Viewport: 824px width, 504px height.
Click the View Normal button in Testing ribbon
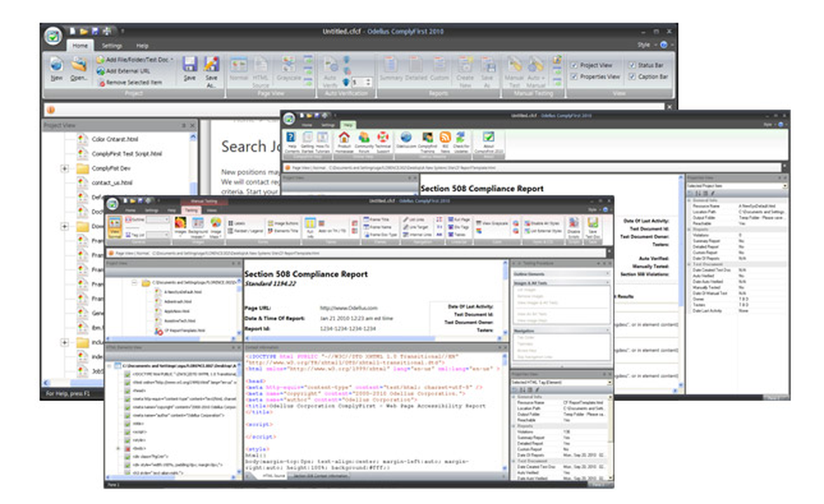pos(115,226)
